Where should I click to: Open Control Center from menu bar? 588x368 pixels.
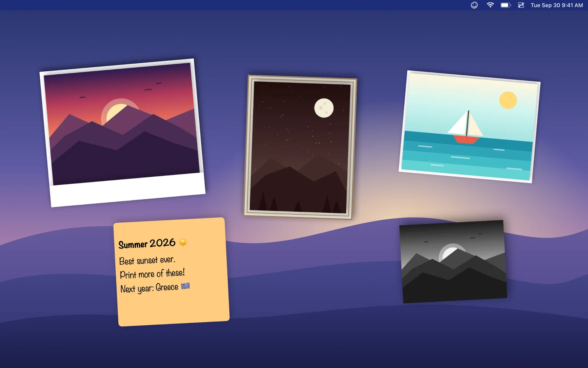click(521, 5)
